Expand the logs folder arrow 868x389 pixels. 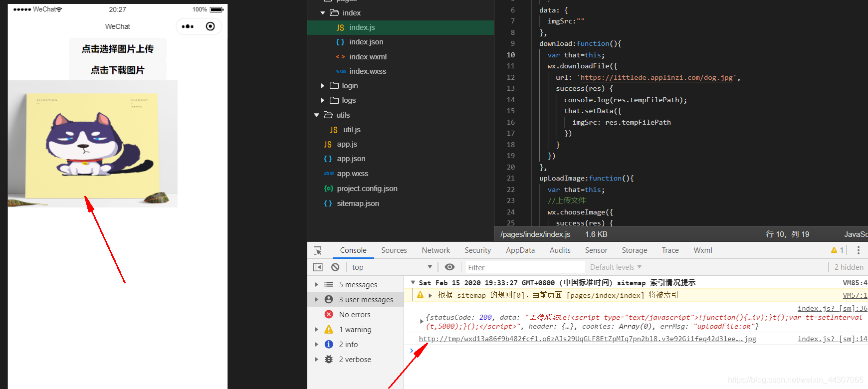pyautogui.click(x=323, y=100)
